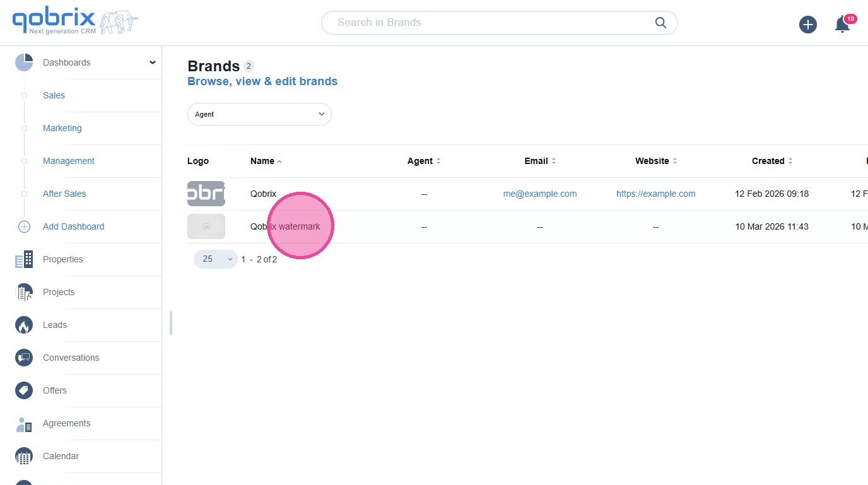Click the Email column sort arrows
Screen dimensions: 868x485
click(x=554, y=161)
